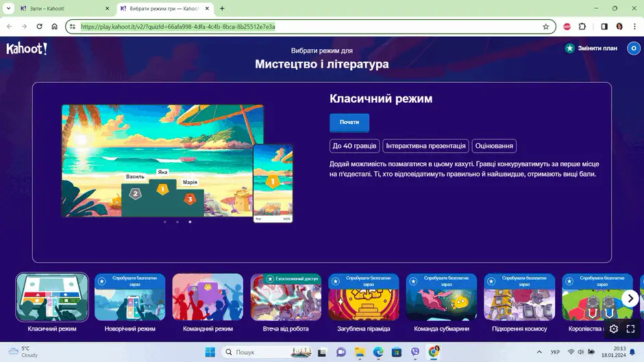Image resolution: width=644 pixels, height=362 pixels.
Task: Click the phone preview image
Action: (x=273, y=183)
